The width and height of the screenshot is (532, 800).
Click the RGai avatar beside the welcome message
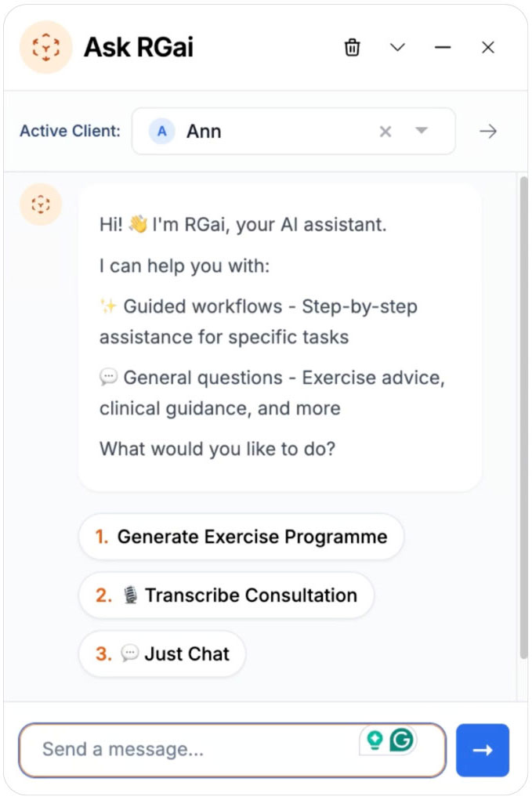click(x=40, y=204)
